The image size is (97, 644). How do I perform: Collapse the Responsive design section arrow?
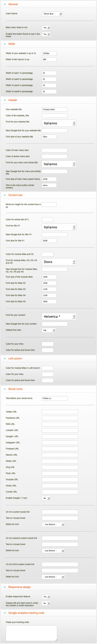click(x=5, y=587)
